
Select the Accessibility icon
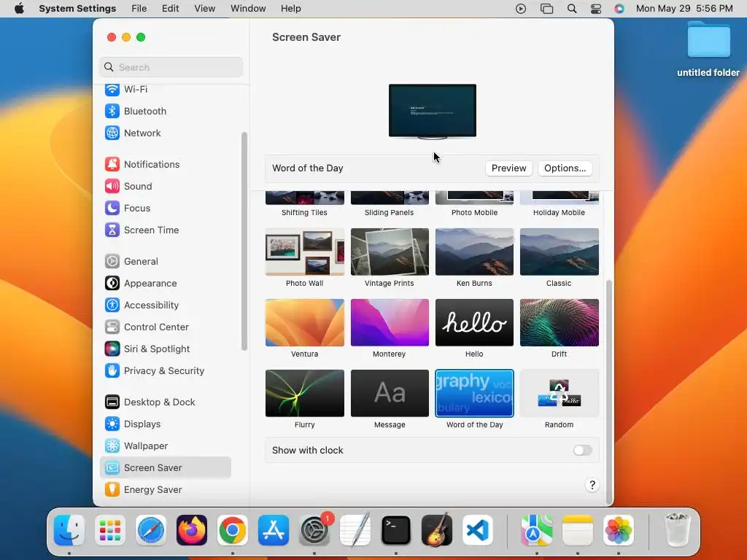(x=112, y=306)
